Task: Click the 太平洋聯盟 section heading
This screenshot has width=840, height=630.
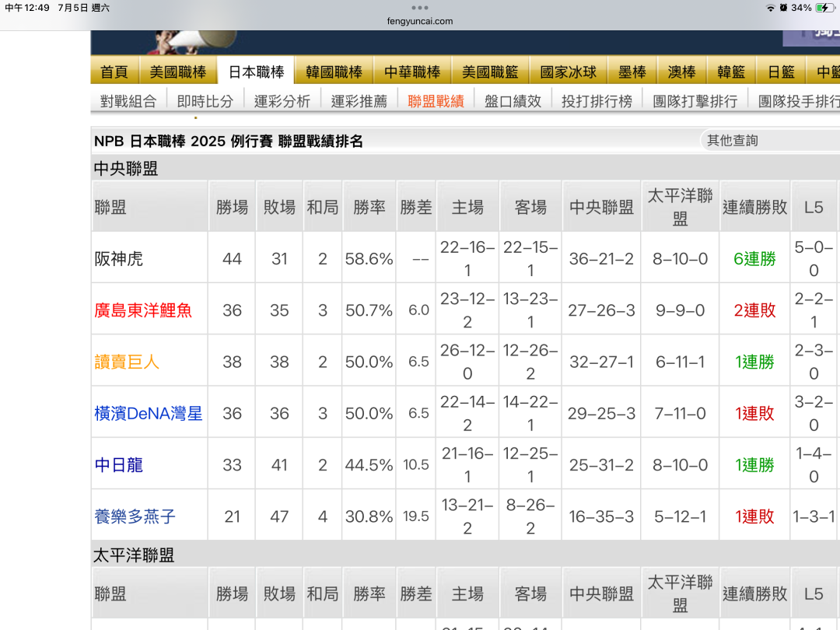Action: 134,555
